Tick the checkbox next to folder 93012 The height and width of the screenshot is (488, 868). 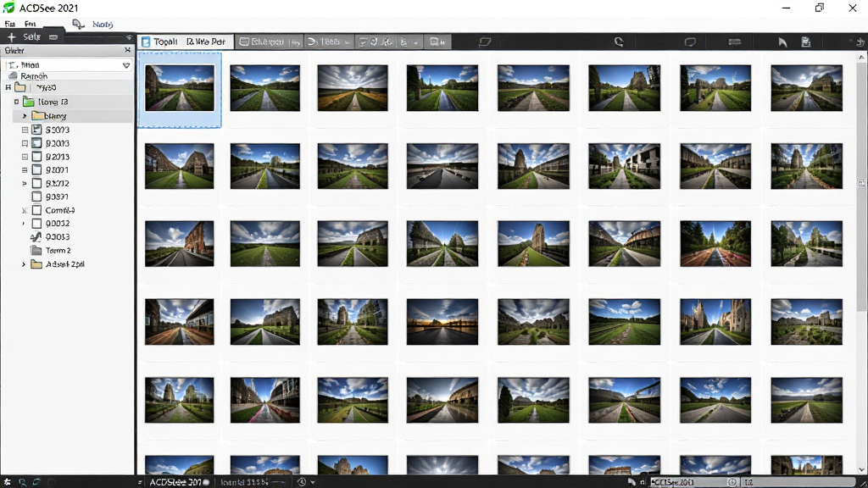click(x=36, y=183)
